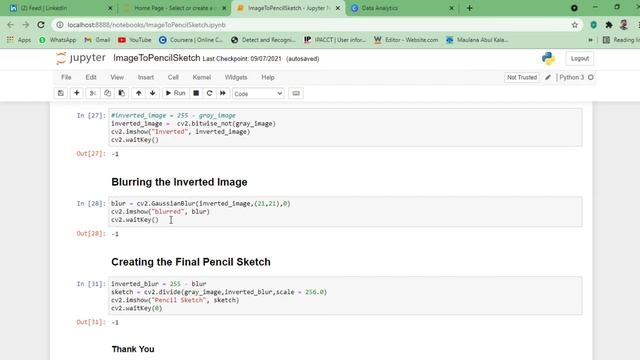Image resolution: width=640 pixels, height=360 pixels.
Task: Switch to the LinkedIn Feed tab
Action: coord(61,8)
